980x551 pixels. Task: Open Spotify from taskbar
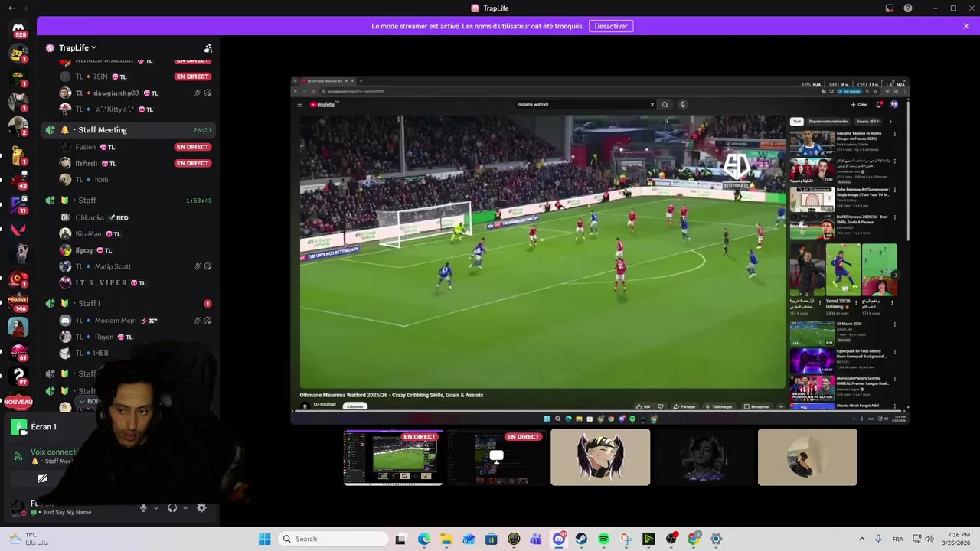603,539
